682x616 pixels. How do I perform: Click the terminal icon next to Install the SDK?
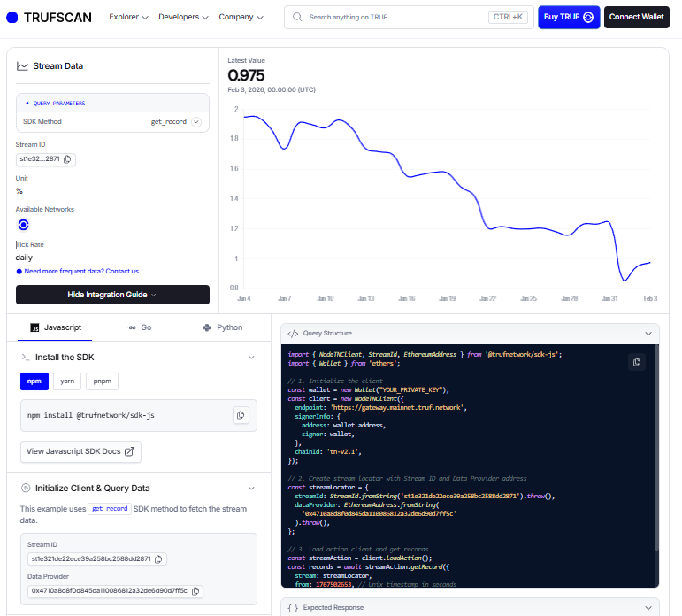(26, 358)
